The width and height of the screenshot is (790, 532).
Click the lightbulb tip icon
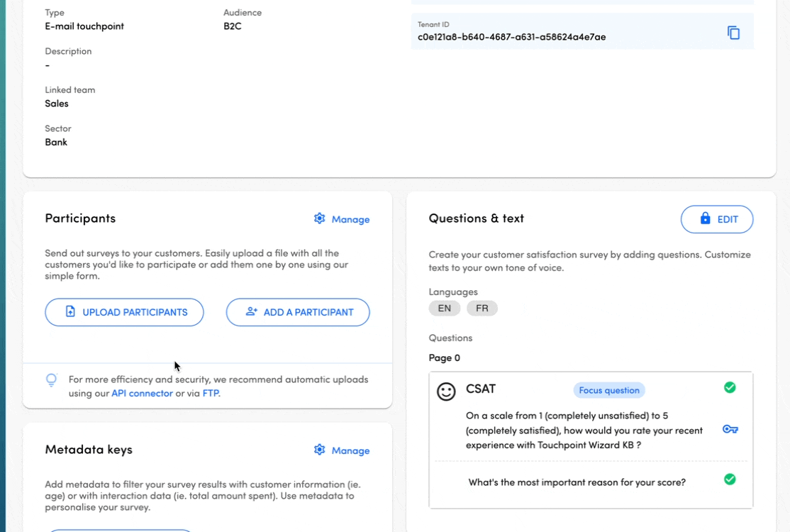click(52, 380)
